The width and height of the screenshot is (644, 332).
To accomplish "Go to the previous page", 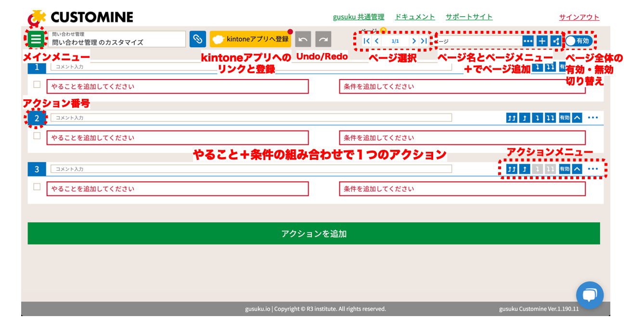I will tap(376, 41).
